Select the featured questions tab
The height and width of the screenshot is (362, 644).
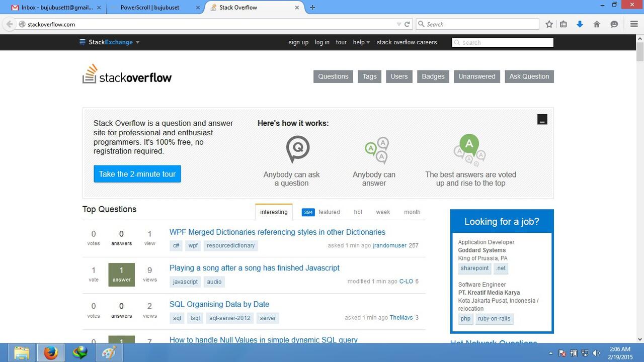321,212
